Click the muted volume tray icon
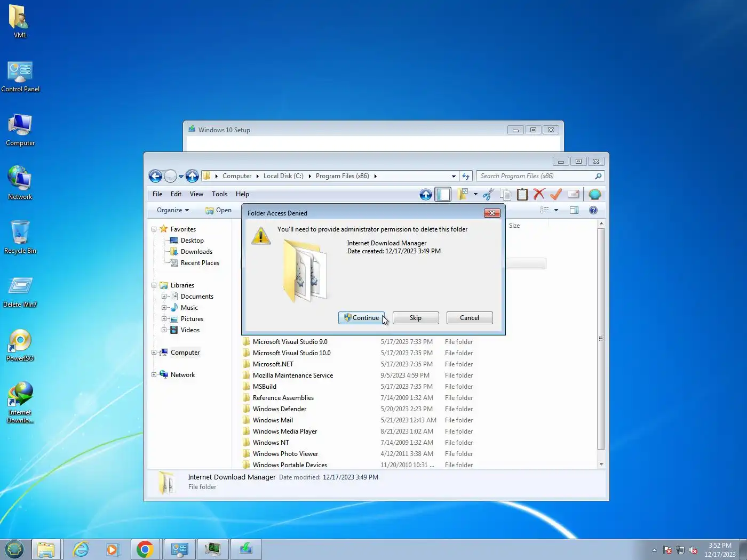The width and height of the screenshot is (747, 560). point(693,550)
